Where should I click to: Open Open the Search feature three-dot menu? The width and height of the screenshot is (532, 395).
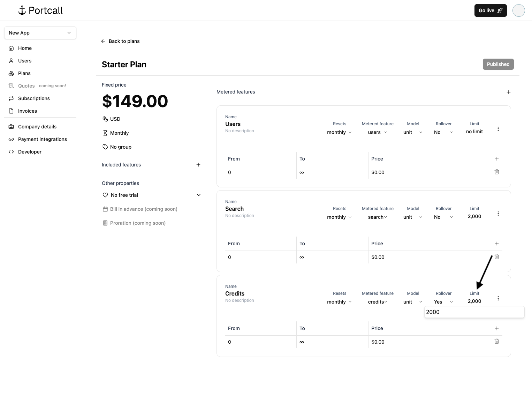click(498, 214)
